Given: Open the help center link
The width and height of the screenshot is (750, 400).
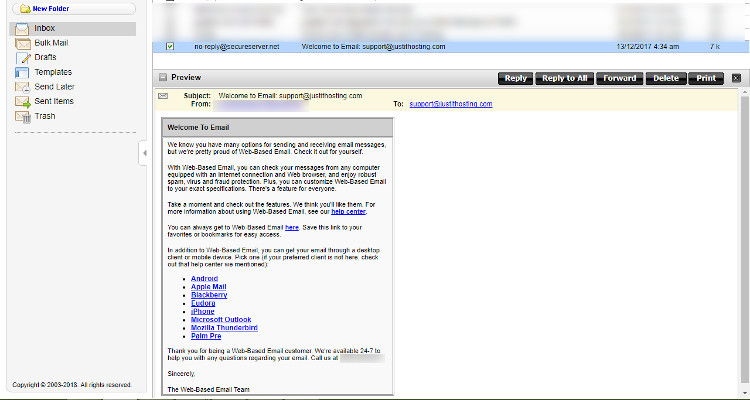Looking at the screenshot, I should tap(349, 211).
